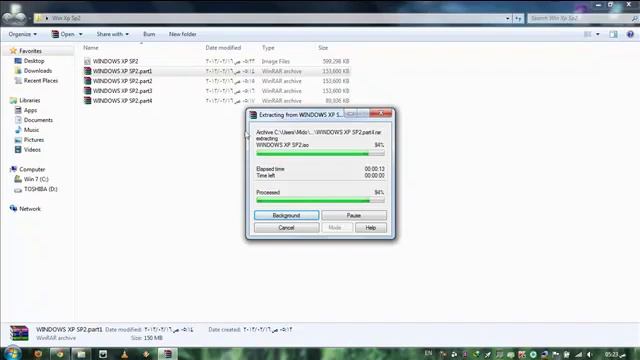Select WINDOWS XP SP2.part2 archive
The height and width of the screenshot is (360, 640).
[x=122, y=81]
